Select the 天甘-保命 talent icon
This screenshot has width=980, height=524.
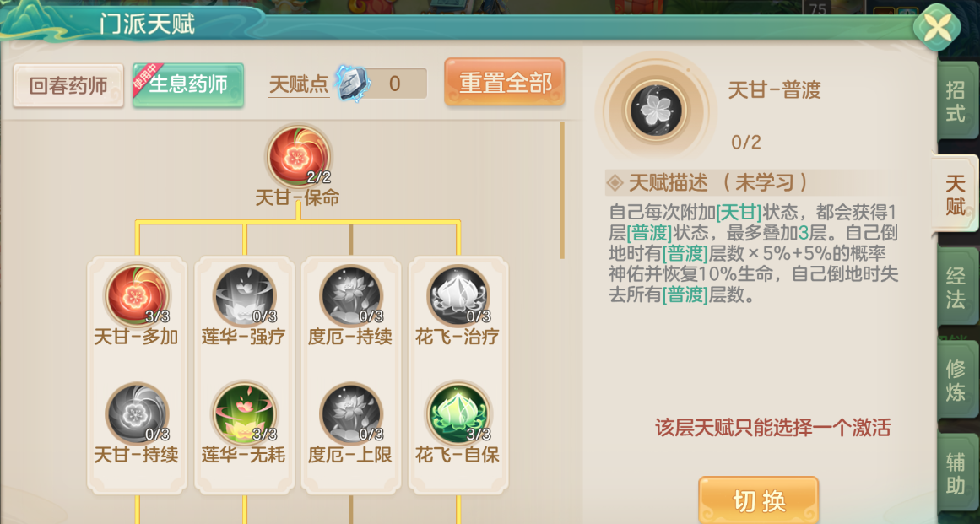tap(299, 156)
